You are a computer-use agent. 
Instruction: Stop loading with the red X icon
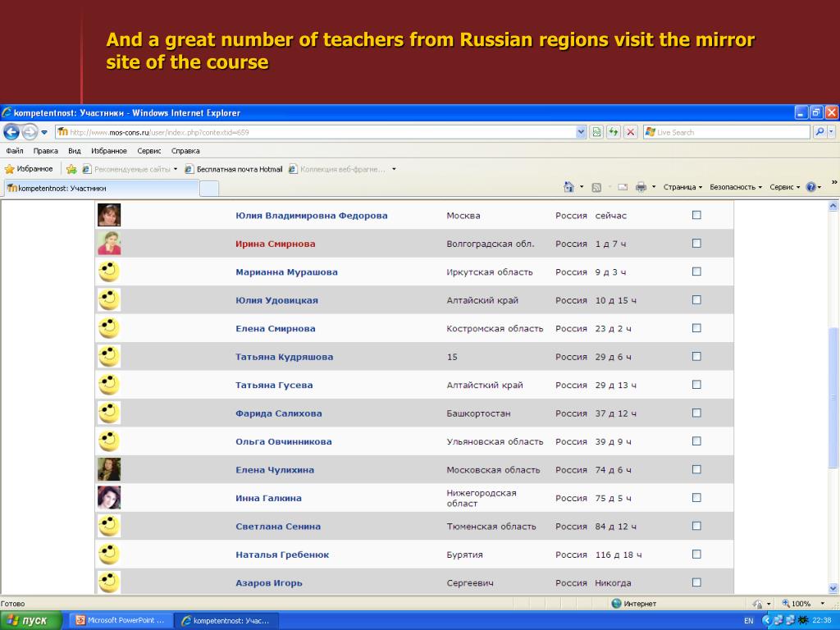631,132
